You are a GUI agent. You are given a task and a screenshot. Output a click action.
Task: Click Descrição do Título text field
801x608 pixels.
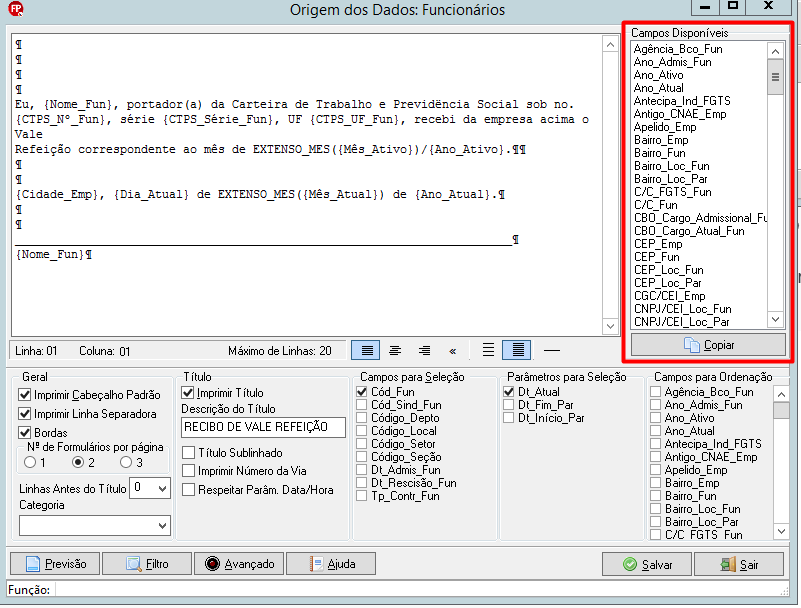263,427
